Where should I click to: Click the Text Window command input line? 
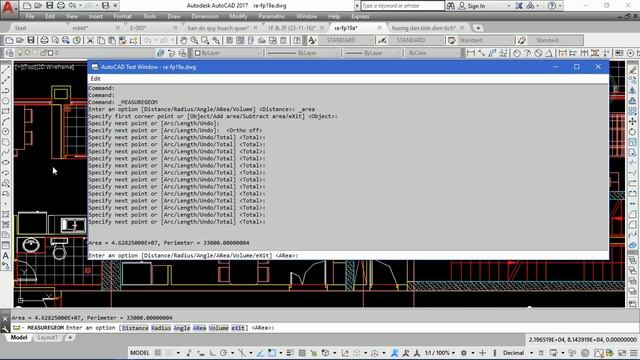click(348, 256)
